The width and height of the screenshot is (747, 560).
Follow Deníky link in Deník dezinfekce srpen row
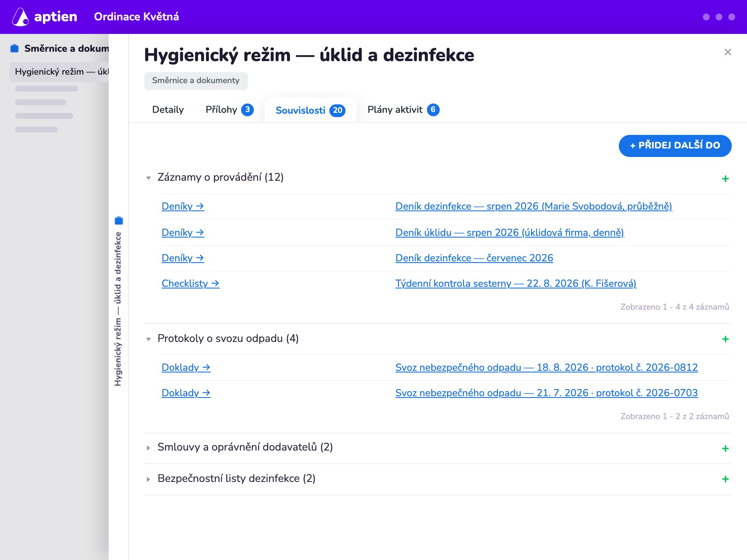[x=183, y=207]
